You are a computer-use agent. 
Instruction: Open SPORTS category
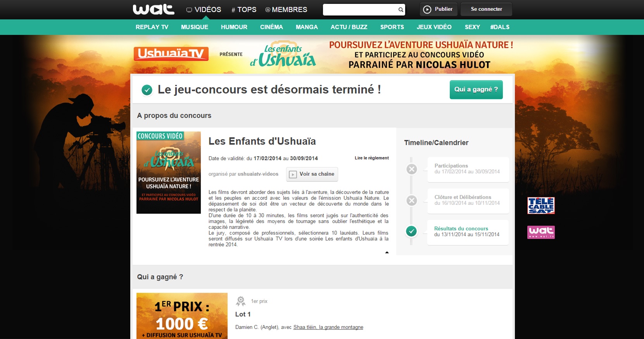tap(392, 27)
